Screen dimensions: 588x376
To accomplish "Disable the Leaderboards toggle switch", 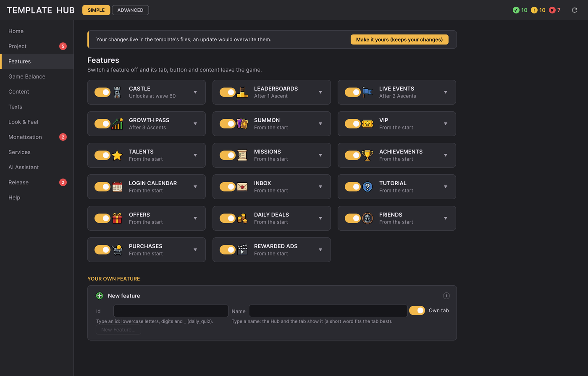I will (227, 92).
